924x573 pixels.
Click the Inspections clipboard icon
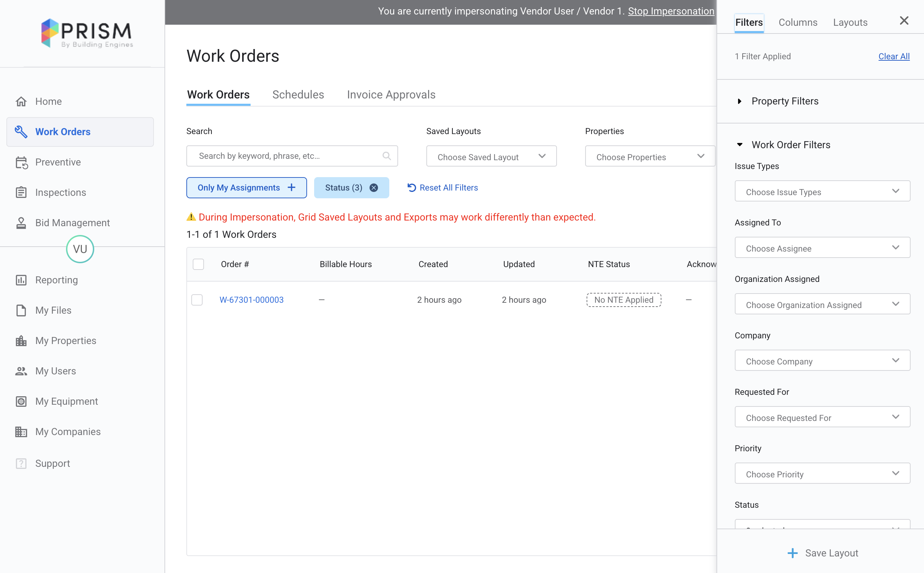click(21, 193)
